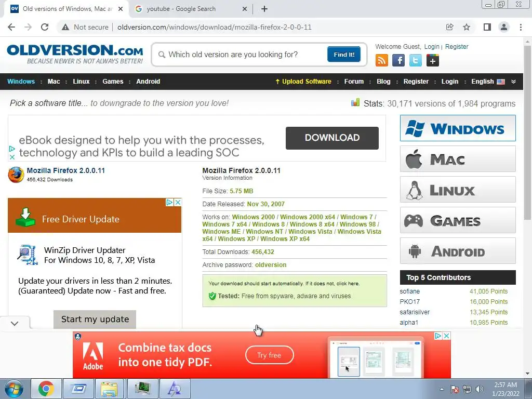
Task: Click the LINUX sidebar category button
Action: pos(458,189)
